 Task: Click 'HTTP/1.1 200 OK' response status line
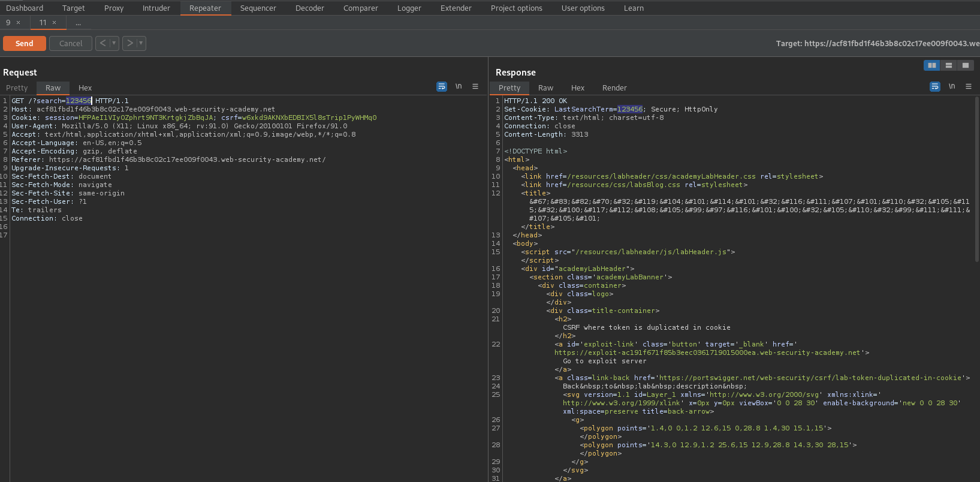[535, 101]
